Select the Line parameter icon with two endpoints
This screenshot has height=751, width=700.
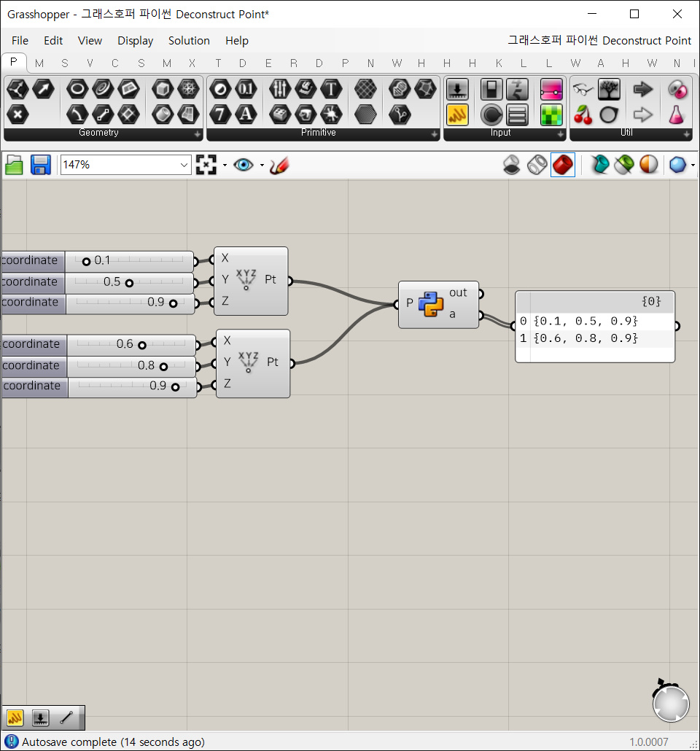103,114
